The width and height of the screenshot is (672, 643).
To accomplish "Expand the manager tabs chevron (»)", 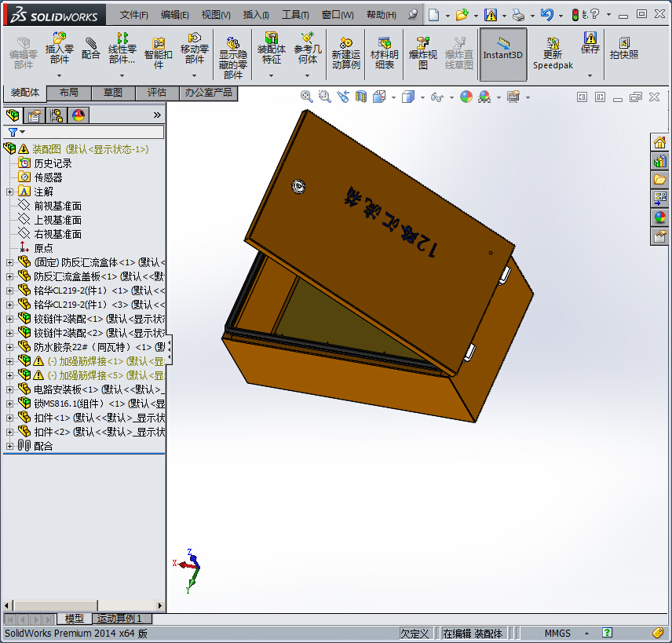I will 157,115.
